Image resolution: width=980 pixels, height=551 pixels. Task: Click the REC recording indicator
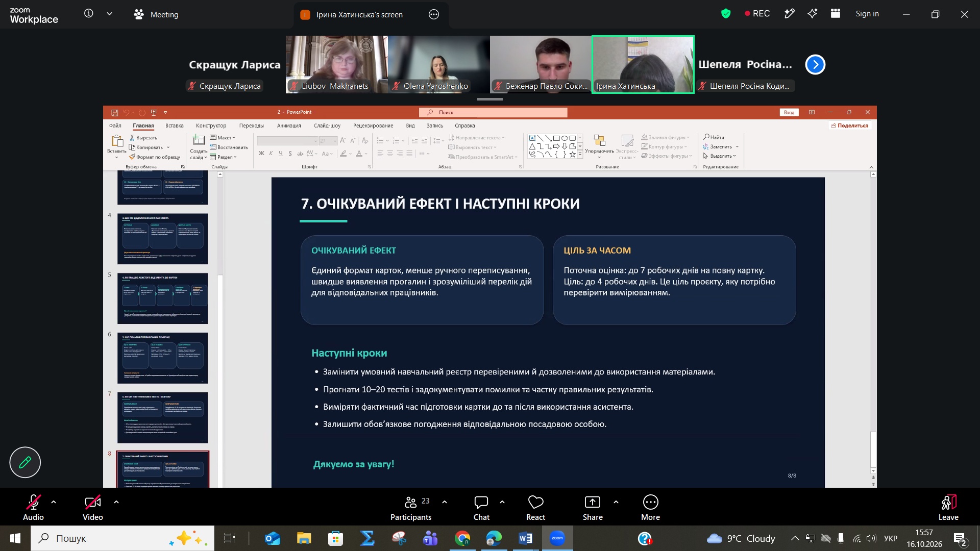click(757, 14)
